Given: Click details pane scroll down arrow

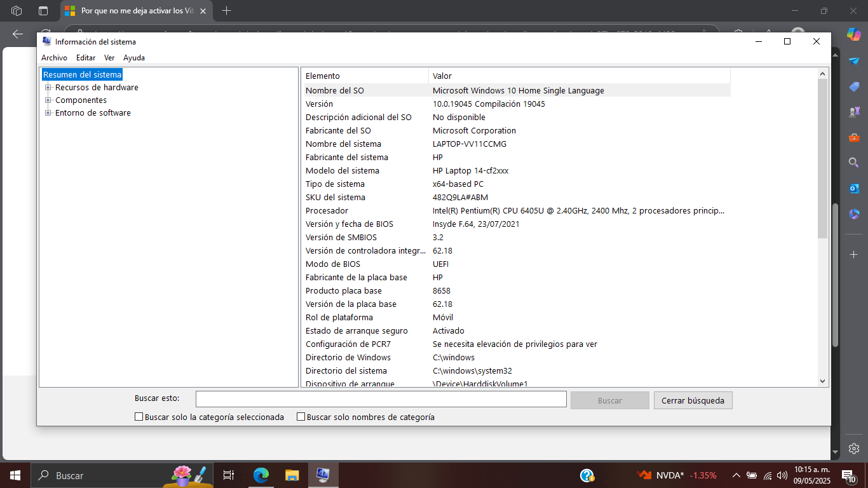Looking at the screenshot, I should (x=823, y=381).
